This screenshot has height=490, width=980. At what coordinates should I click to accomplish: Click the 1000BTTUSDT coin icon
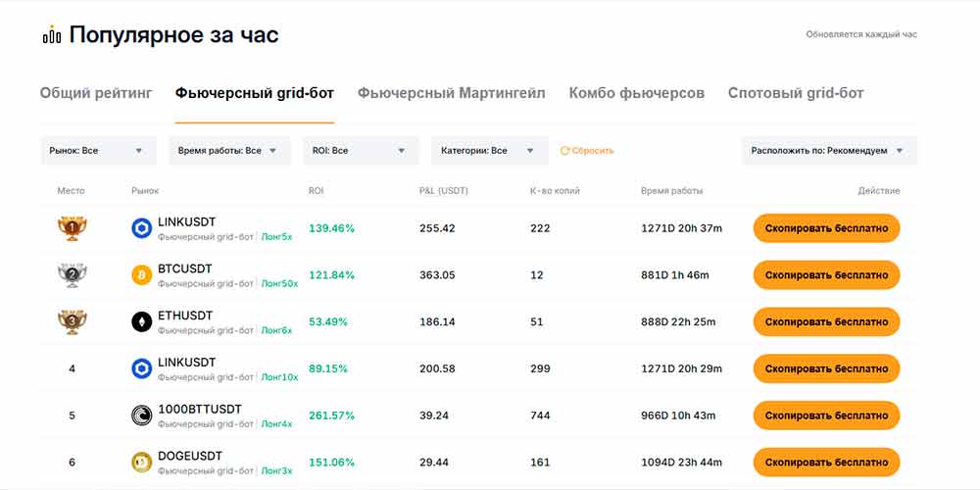(142, 416)
